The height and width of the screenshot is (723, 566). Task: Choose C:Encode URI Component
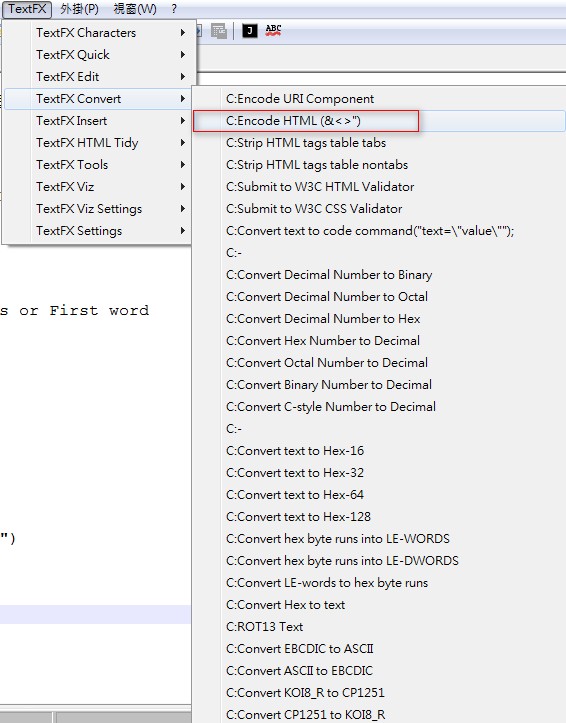(x=379, y=99)
